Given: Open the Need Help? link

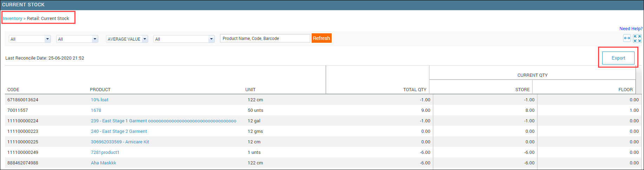Looking at the screenshot, I should [x=631, y=29].
